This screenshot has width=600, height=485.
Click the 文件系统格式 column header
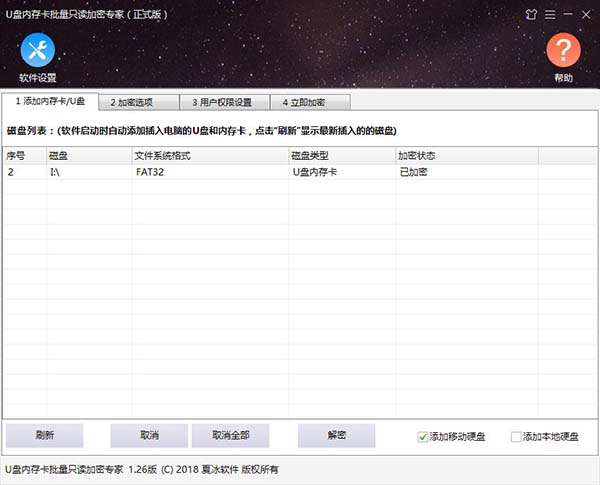(x=210, y=156)
